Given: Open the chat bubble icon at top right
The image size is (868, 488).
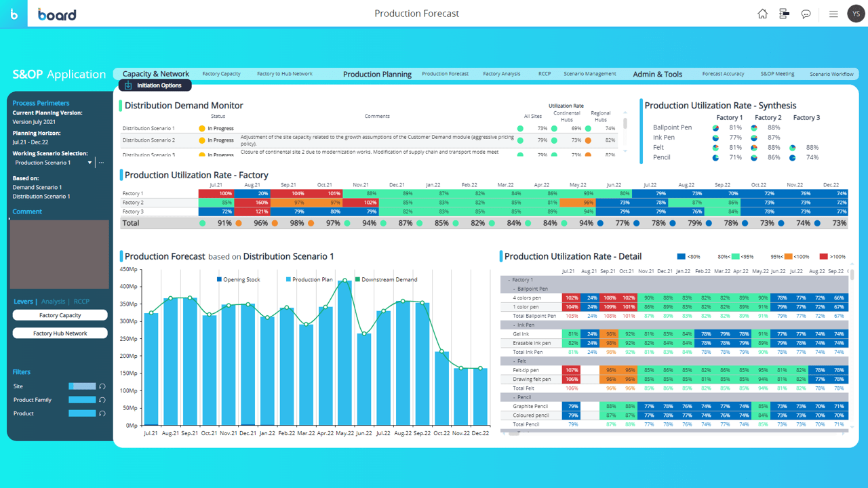Looking at the screenshot, I should tap(806, 14).
